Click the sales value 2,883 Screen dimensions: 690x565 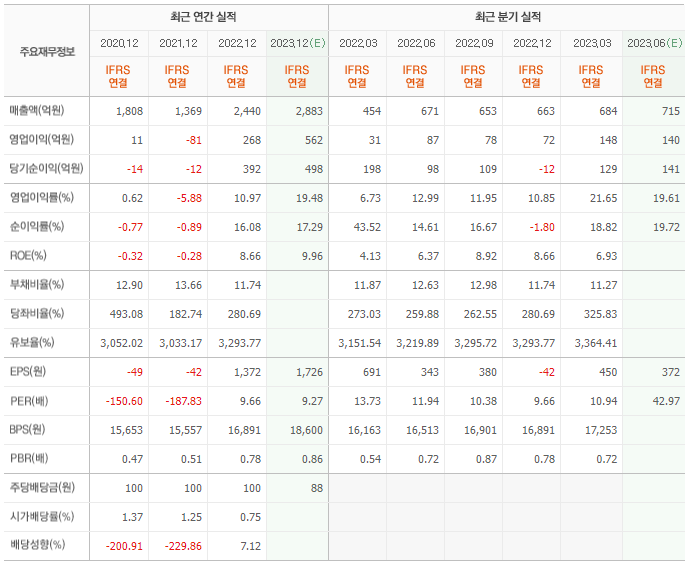[x=309, y=111]
